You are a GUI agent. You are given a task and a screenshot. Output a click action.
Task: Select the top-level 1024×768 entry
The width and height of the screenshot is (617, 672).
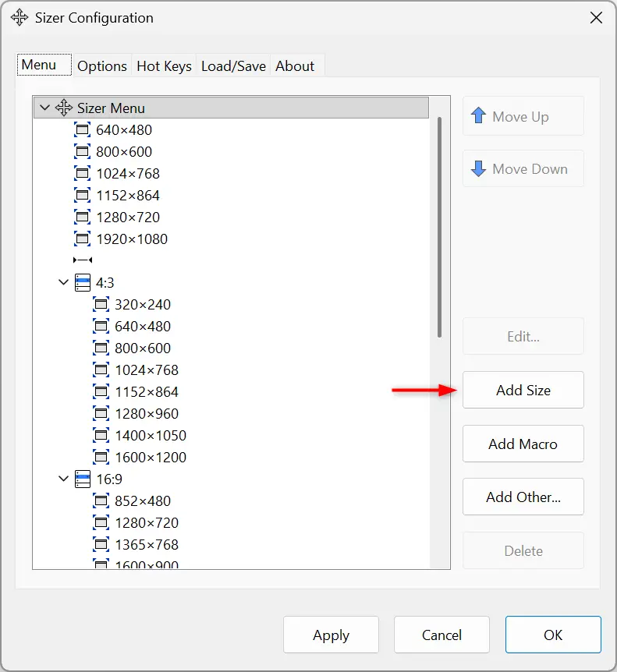pos(128,174)
